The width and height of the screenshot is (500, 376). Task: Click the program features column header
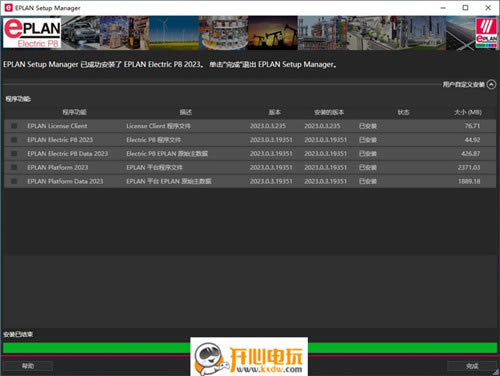[x=74, y=112]
